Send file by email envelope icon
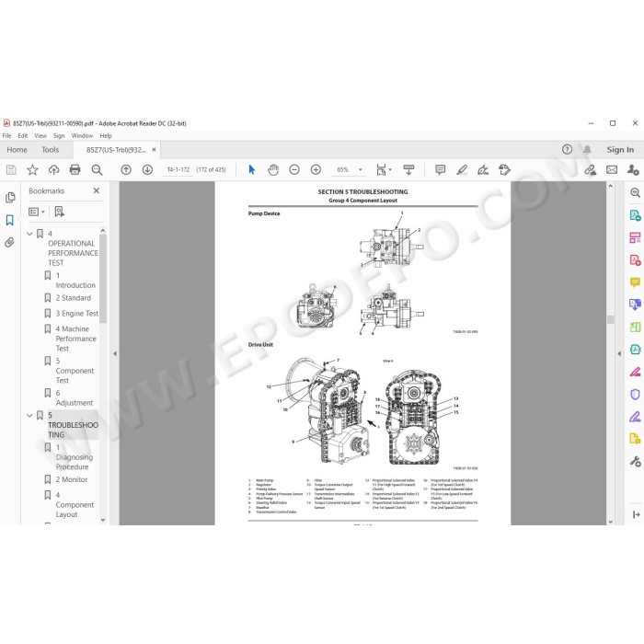The image size is (644, 644). [x=612, y=169]
